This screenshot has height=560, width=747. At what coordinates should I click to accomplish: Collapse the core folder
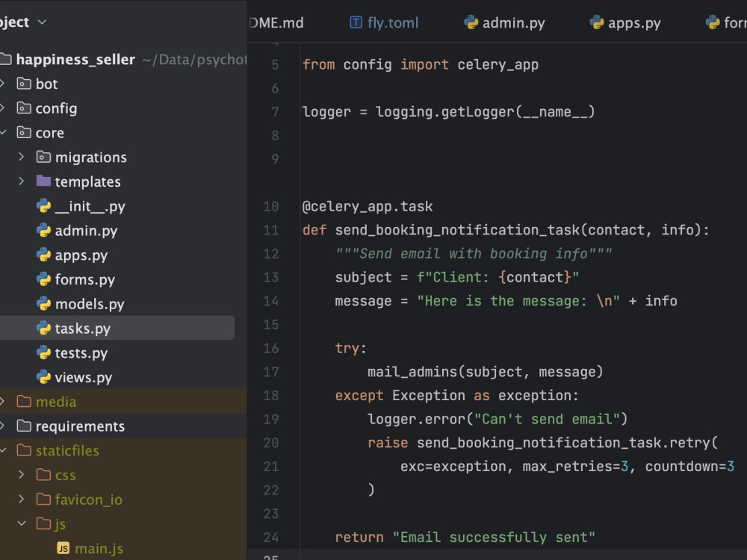2,132
